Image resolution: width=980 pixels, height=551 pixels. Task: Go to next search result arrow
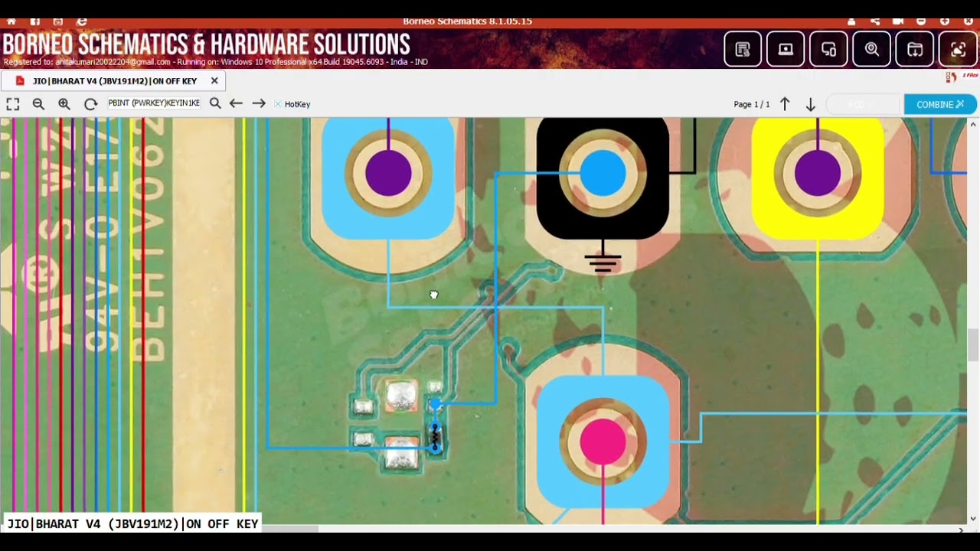259,103
